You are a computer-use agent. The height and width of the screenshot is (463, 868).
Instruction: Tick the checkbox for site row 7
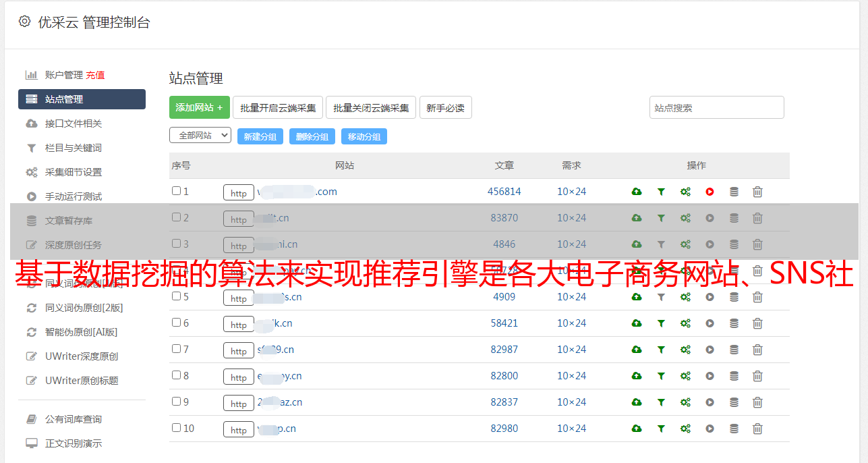point(176,349)
